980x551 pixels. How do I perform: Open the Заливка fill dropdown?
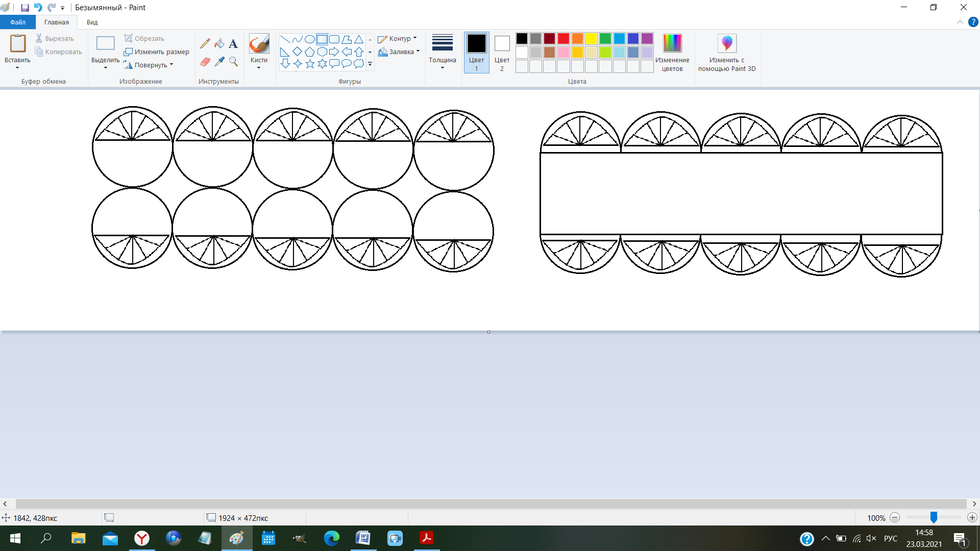[399, 52]
